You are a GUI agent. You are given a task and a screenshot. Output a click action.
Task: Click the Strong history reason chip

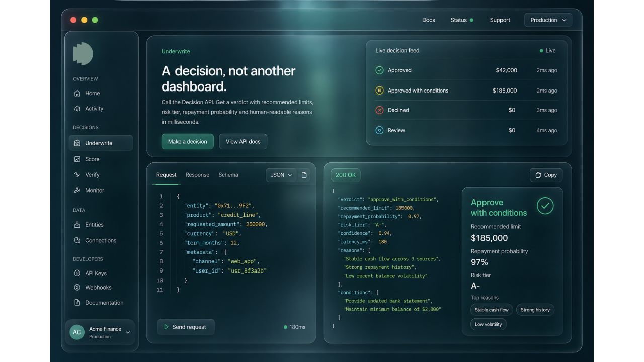pos(535,310)
